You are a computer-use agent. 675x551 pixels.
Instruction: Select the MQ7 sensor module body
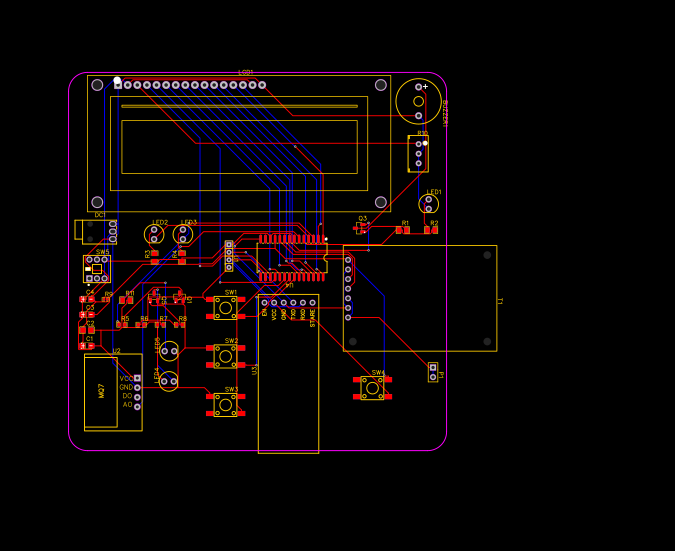click(101, 392)
